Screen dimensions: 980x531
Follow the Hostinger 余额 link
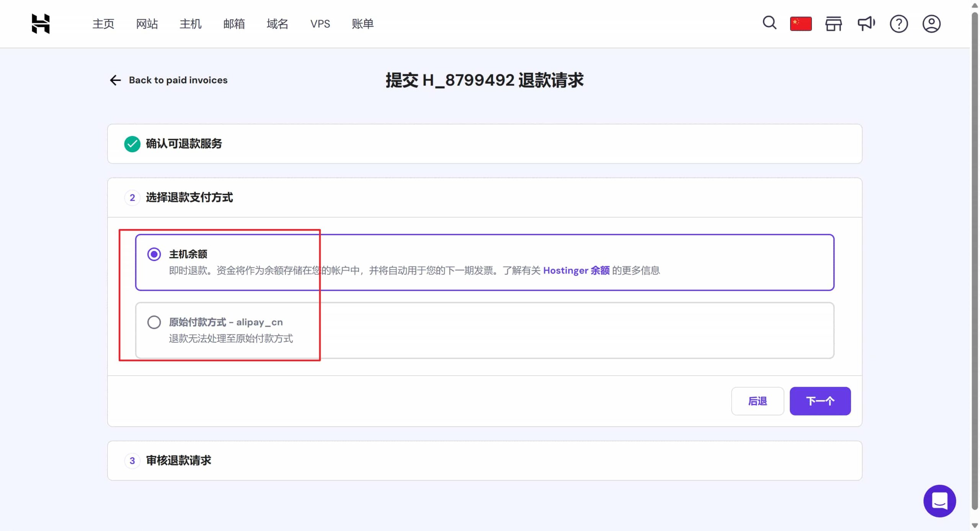tap(576, 270)
